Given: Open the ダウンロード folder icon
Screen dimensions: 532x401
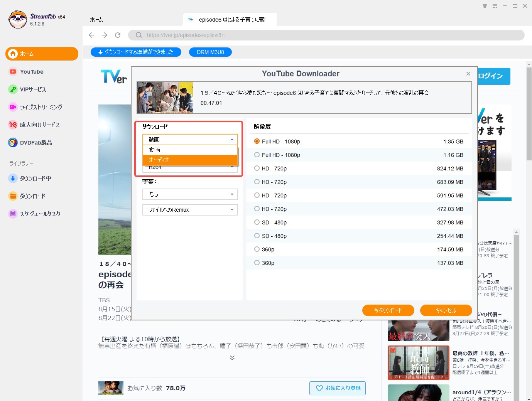Looking at the screenshot, I should click(13, 196).
